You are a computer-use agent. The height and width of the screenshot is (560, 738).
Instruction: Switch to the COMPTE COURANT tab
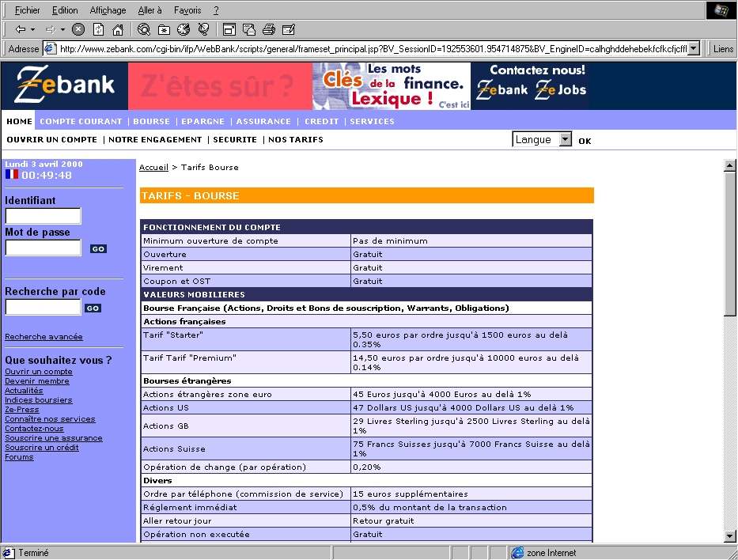click(81, 121)
